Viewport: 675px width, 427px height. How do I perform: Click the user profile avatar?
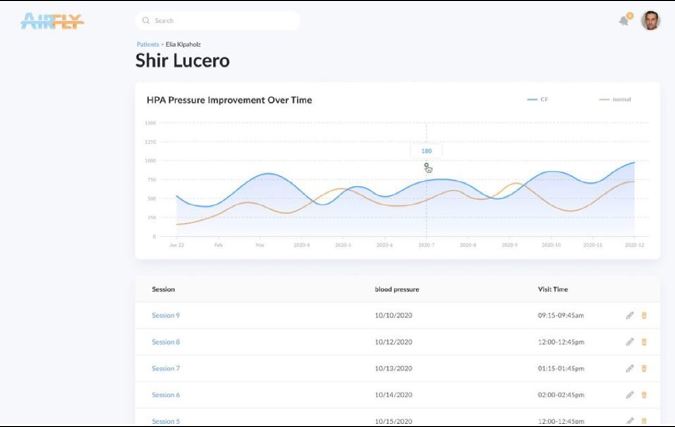[650, 20]
